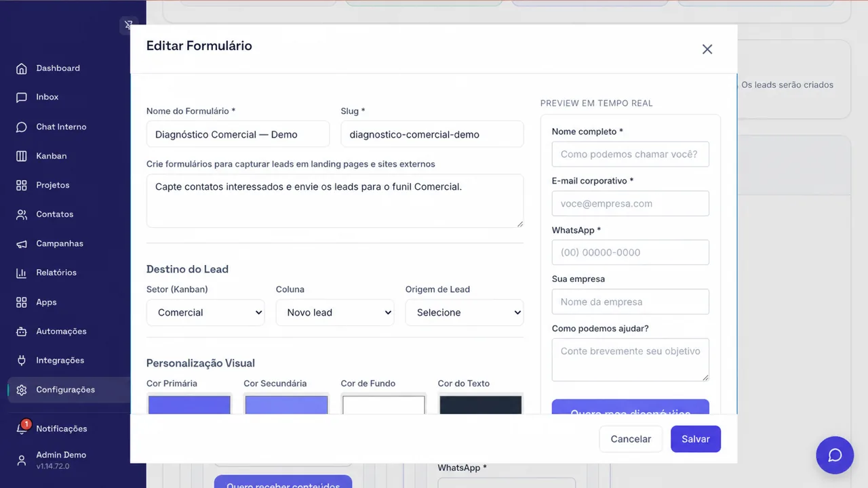Click the Contatos people icon
The height and width of the screenshot is (488, 868).
click(22, 214)
